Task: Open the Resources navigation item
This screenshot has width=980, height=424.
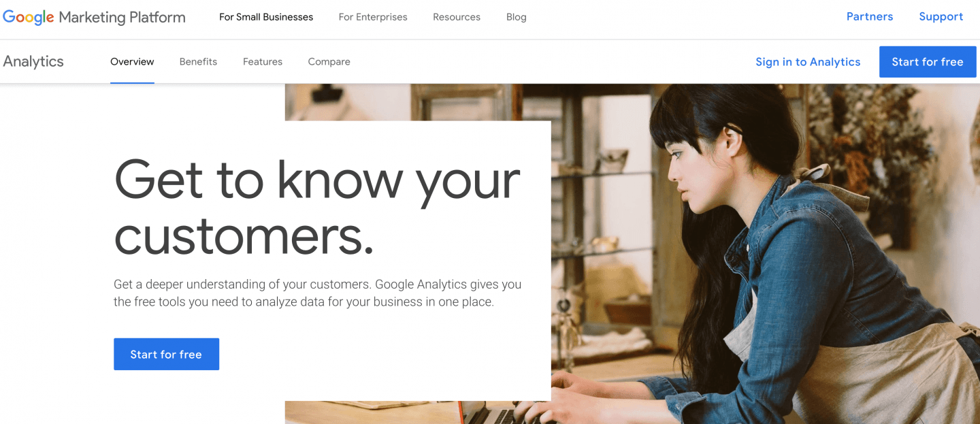Action: [x=457, y=17]
